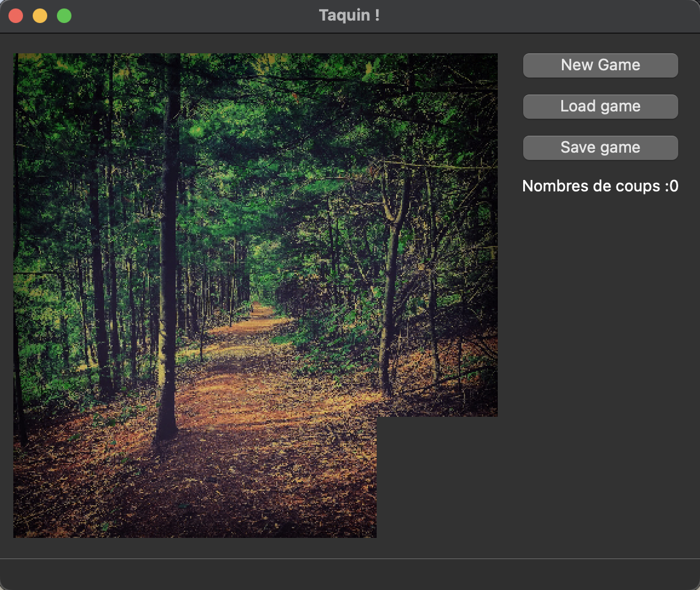Select the top-right corner puzzle tile
This screenshot has height=590, width=700.
(x=437, y=114)
